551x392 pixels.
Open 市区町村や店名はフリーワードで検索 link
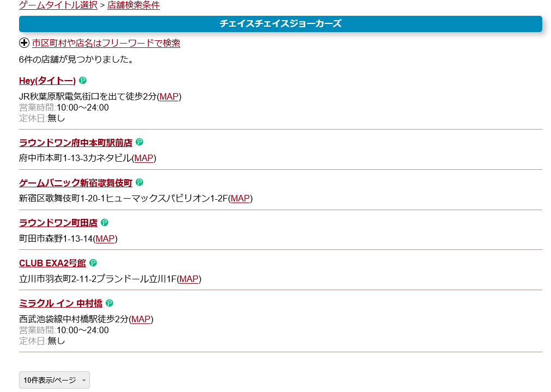point(106,43)
